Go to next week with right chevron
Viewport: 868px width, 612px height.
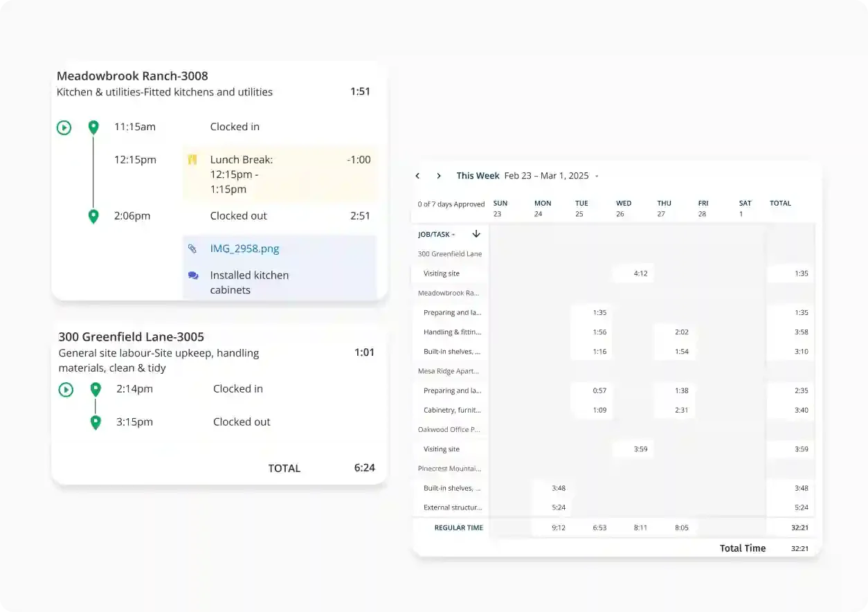[x=439, y=176]
